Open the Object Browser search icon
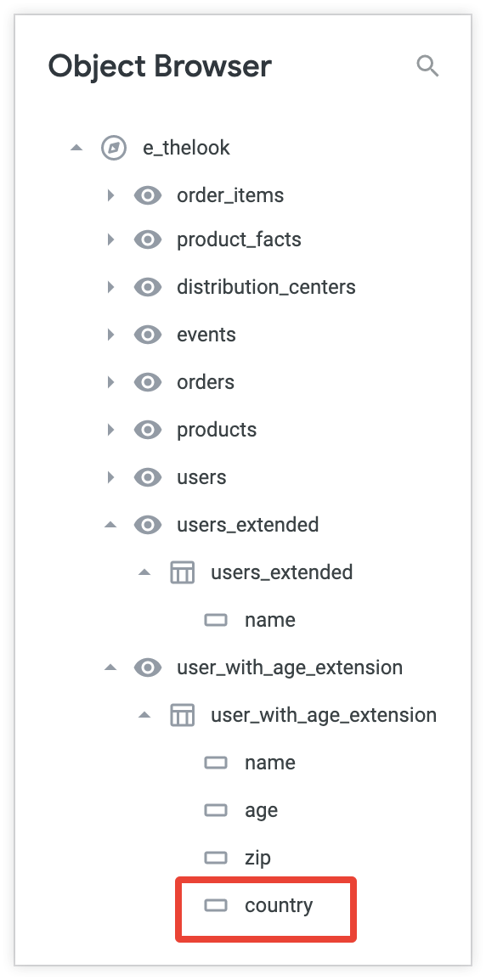486x980 pixels. pos(428,65)
